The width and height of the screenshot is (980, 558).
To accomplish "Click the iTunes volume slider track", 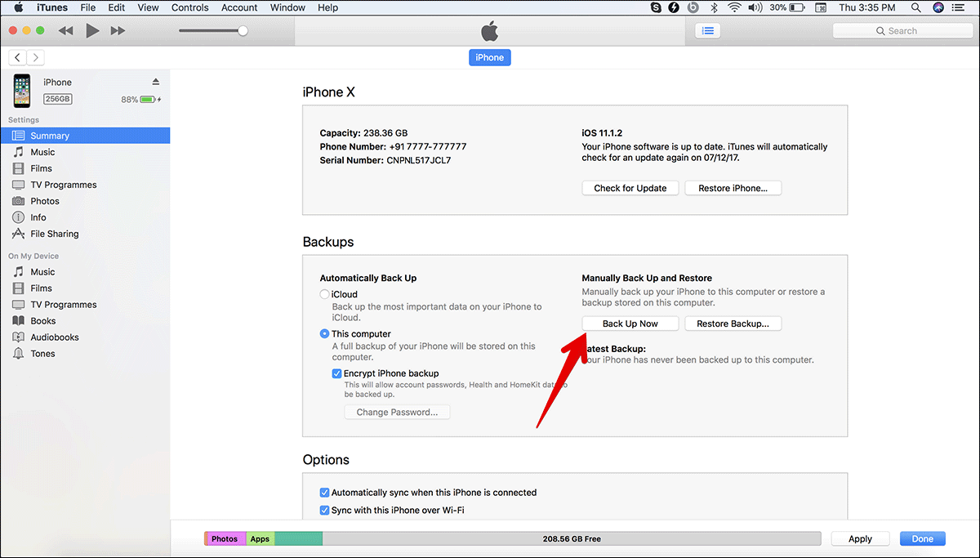I will tap(213, 31).
